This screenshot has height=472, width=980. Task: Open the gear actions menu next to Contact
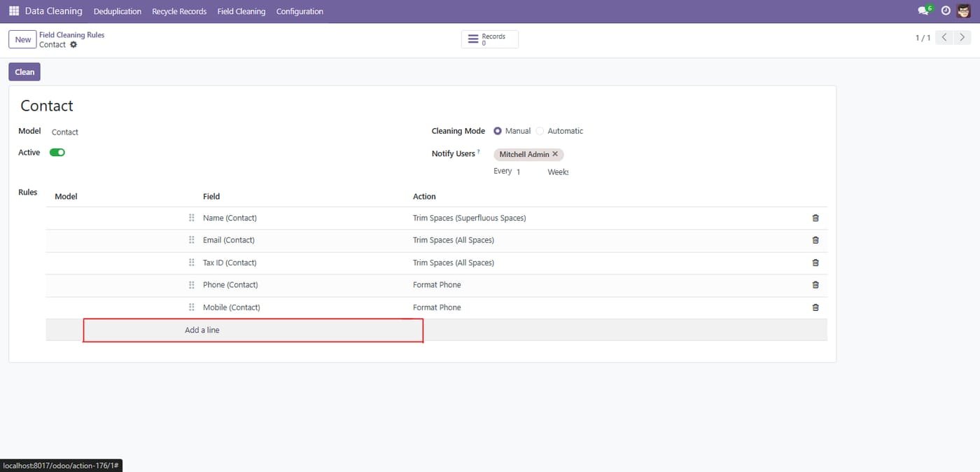click(73, 45)
